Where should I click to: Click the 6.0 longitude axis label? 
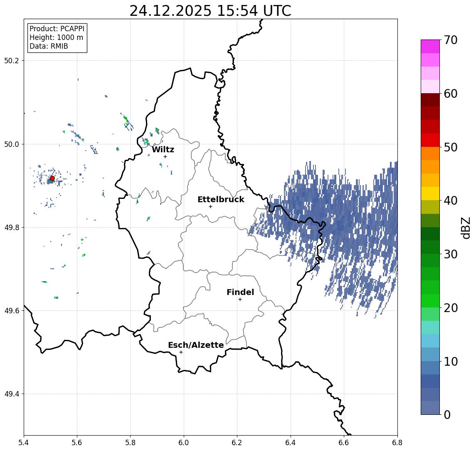point(184,443)
